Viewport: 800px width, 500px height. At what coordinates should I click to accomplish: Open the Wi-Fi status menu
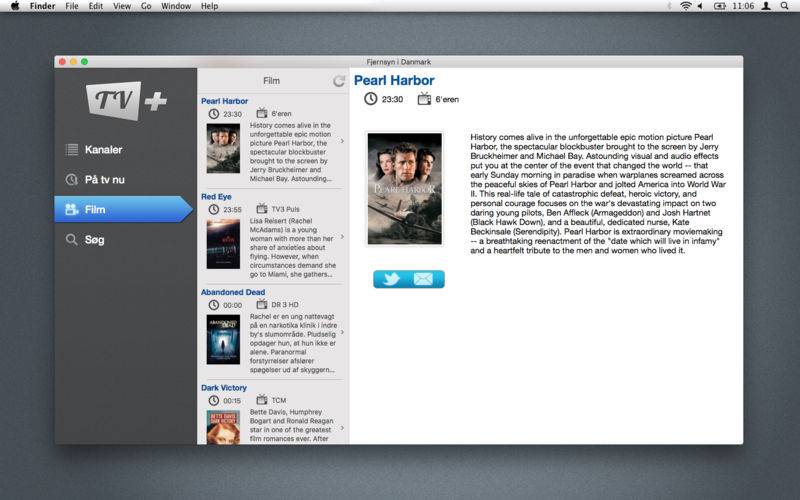tap(686, 6)
